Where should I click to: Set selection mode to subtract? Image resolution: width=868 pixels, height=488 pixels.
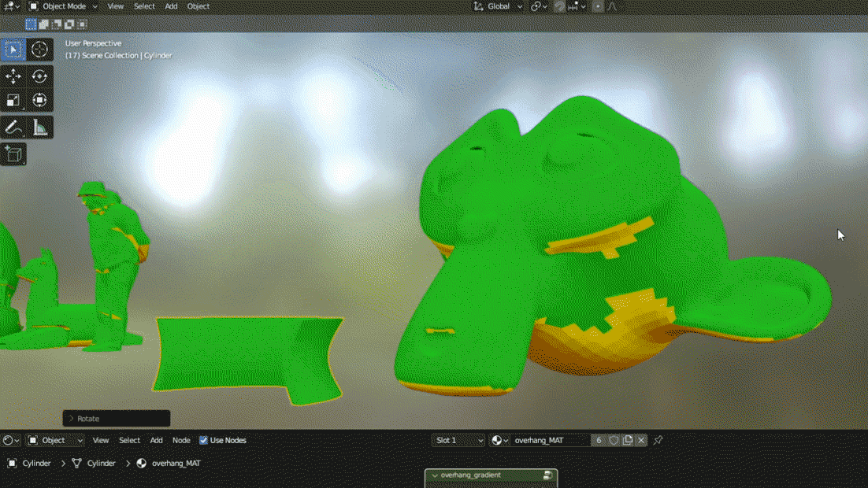pos(57,24)
